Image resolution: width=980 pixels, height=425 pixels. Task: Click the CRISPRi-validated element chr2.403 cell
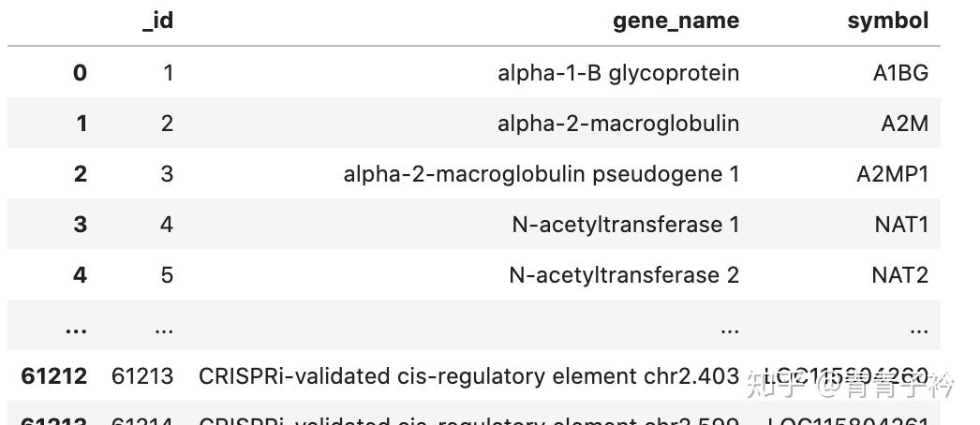click(x=468, y=375)
